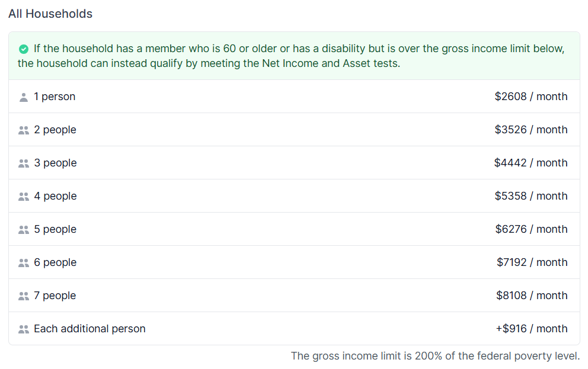Click the $5358 / month amount
The image size is (588, 369).
tap(531, 196)
